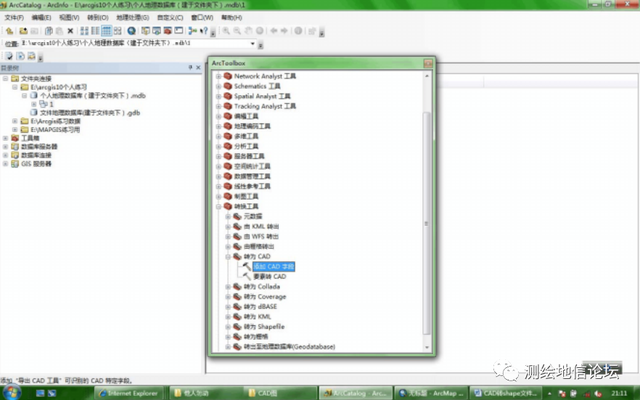Screen dimensions: 640x400
Task: Click the red ArcToolbox window icon
Action: click(167, 31)
